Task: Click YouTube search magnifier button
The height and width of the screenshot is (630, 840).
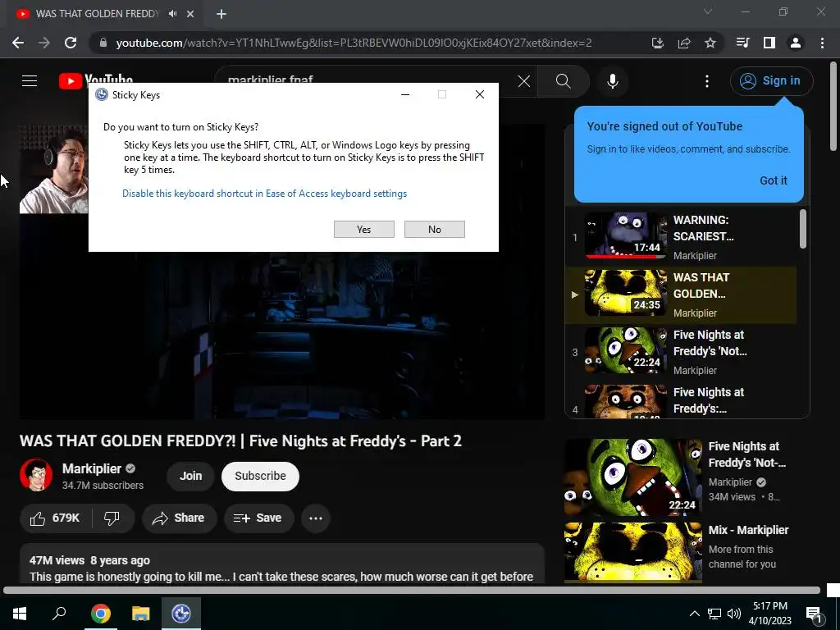Action: [563, 81]
